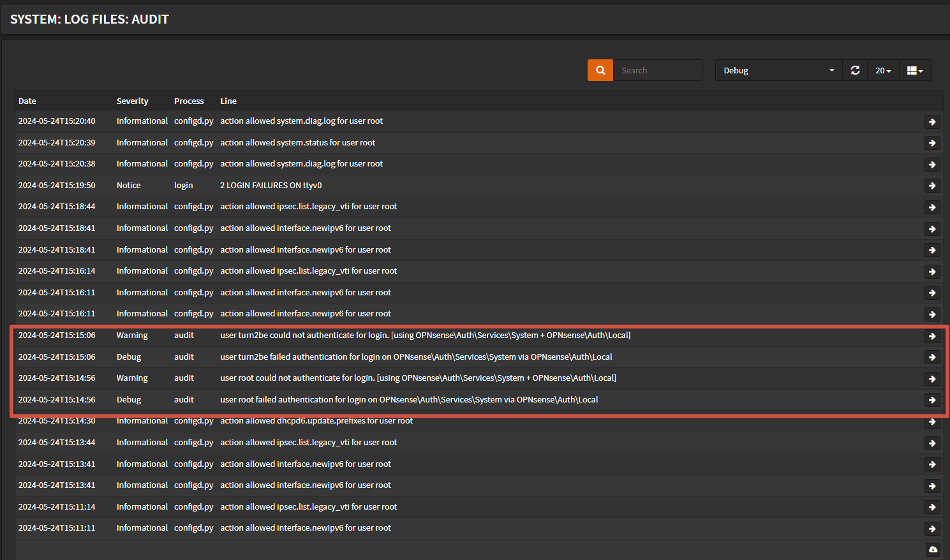Viewport: 950px width, 560px height.
Task: Open arrow for LOGIN FAILURES ON ttyv0 entry
Action: coord(932,186)
